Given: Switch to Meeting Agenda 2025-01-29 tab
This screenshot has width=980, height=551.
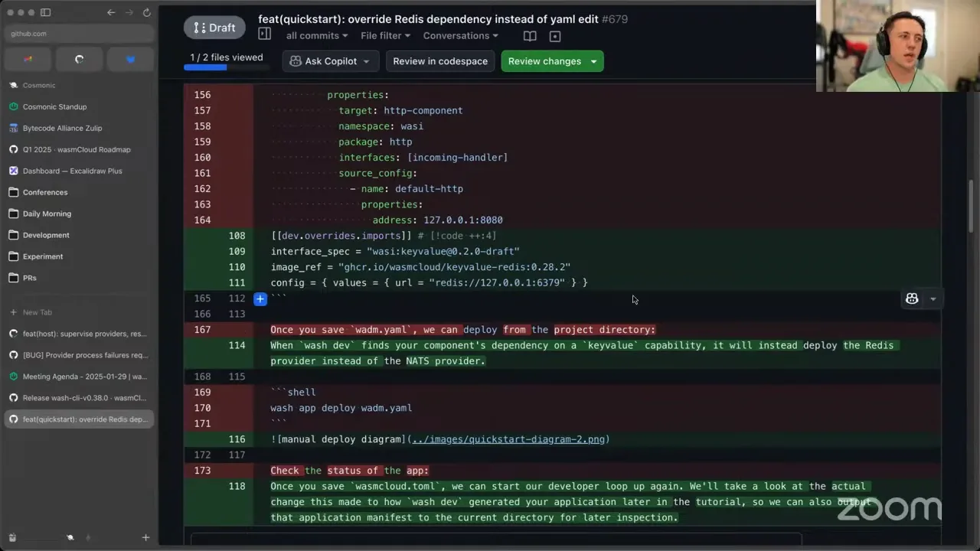Looking at the screenshot, I should pos(80,377).
